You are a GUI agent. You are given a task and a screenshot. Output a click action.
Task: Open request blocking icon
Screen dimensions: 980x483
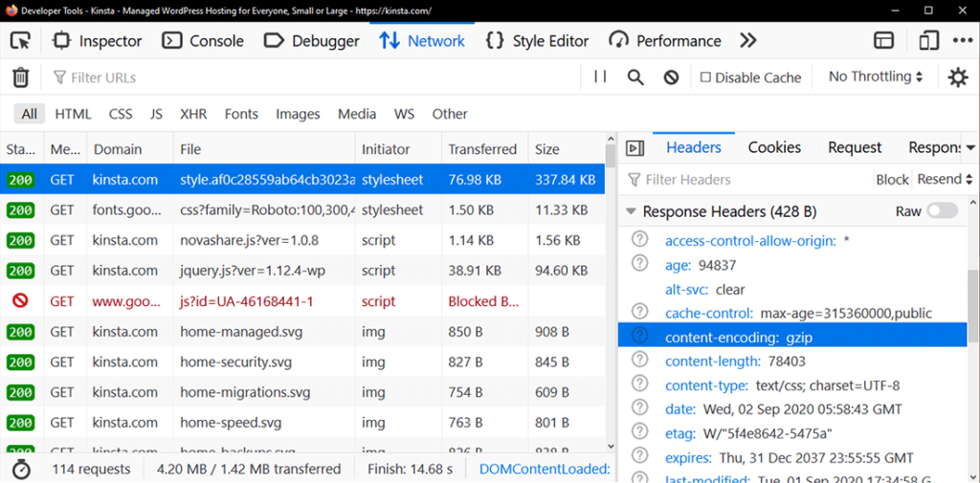pyautogui.click(x=671, y=77)
